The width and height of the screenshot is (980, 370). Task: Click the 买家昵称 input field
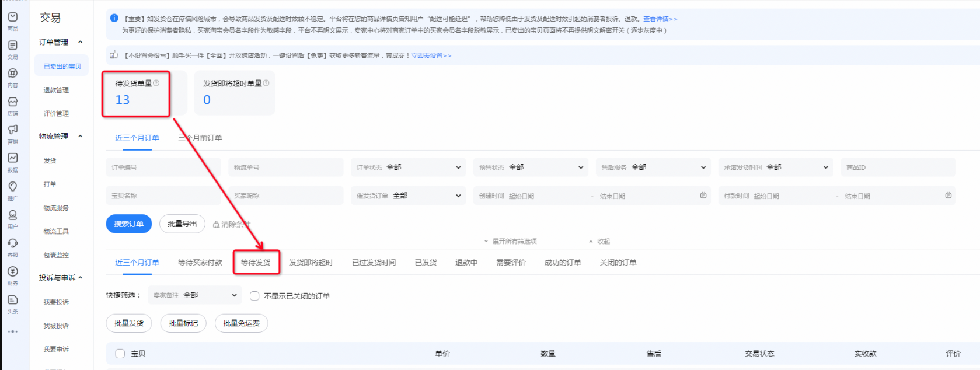[x=286, y=196]
